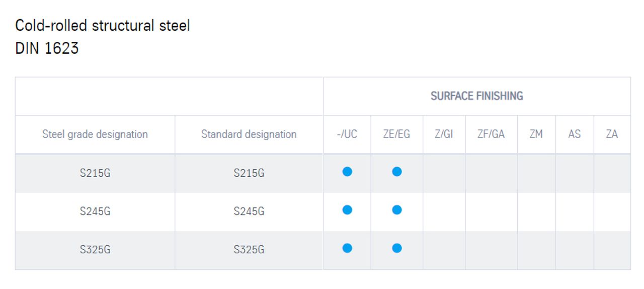Select the AS column header
This screenshot has height=289, width=644.
point(575,134)
